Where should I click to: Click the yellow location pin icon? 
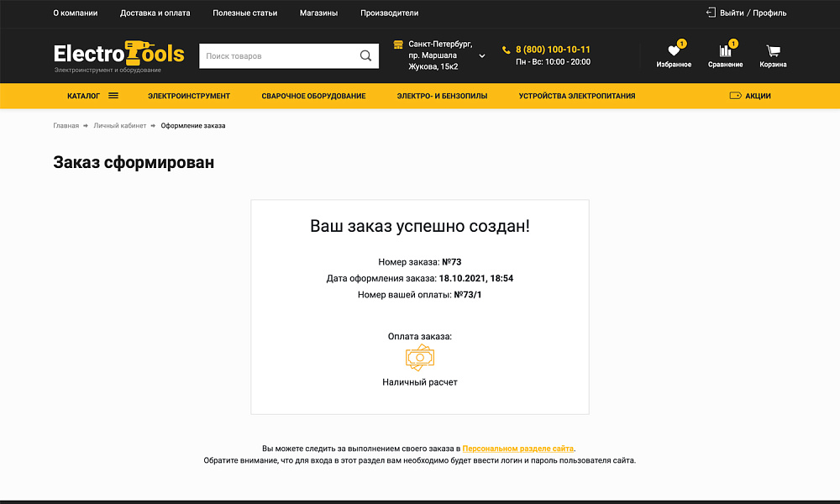click(396, 46)
